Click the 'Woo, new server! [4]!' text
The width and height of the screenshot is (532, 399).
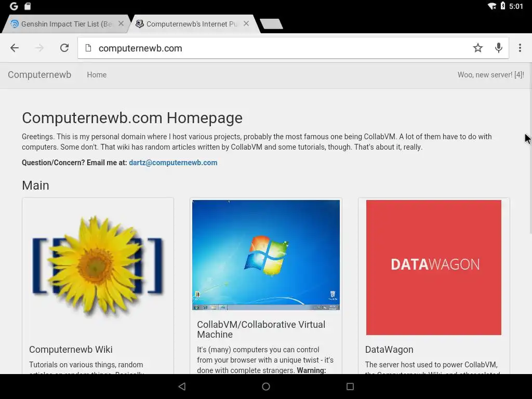(x=490, y=75)
